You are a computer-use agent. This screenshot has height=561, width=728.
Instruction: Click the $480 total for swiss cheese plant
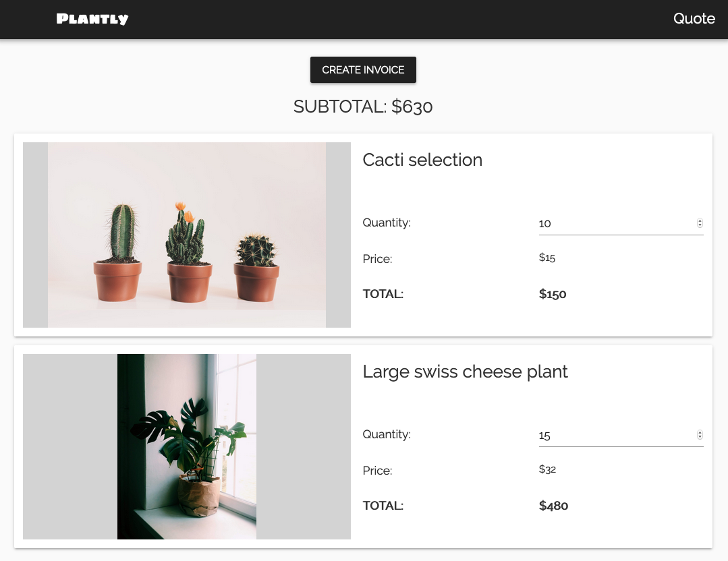(x=553, y=506)
